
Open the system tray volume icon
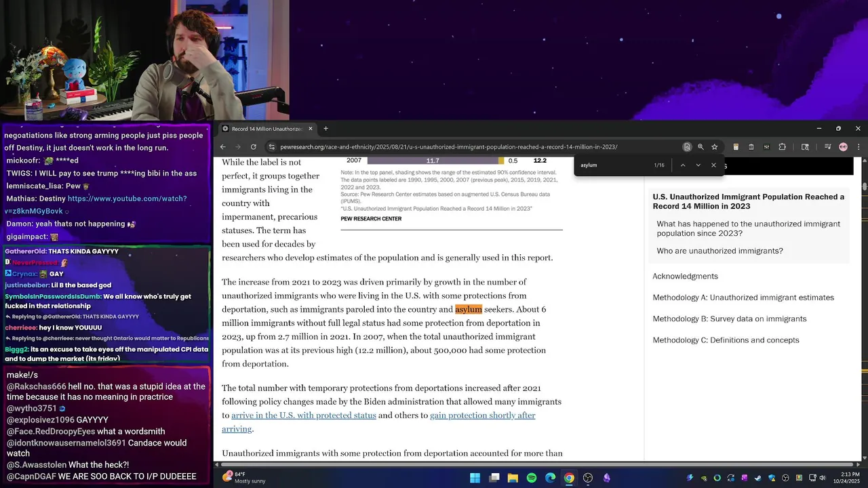(x=823, y=478)
